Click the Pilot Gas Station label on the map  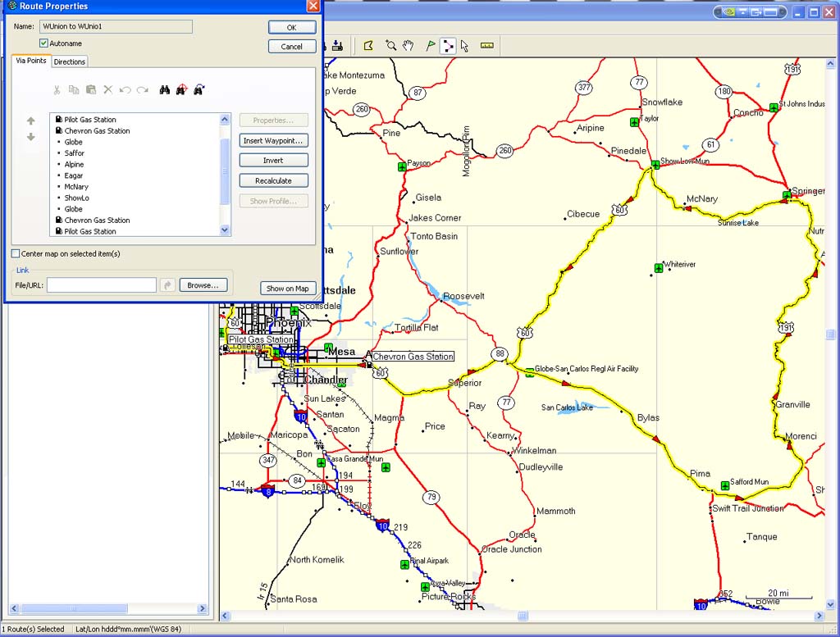pos(261,339)
